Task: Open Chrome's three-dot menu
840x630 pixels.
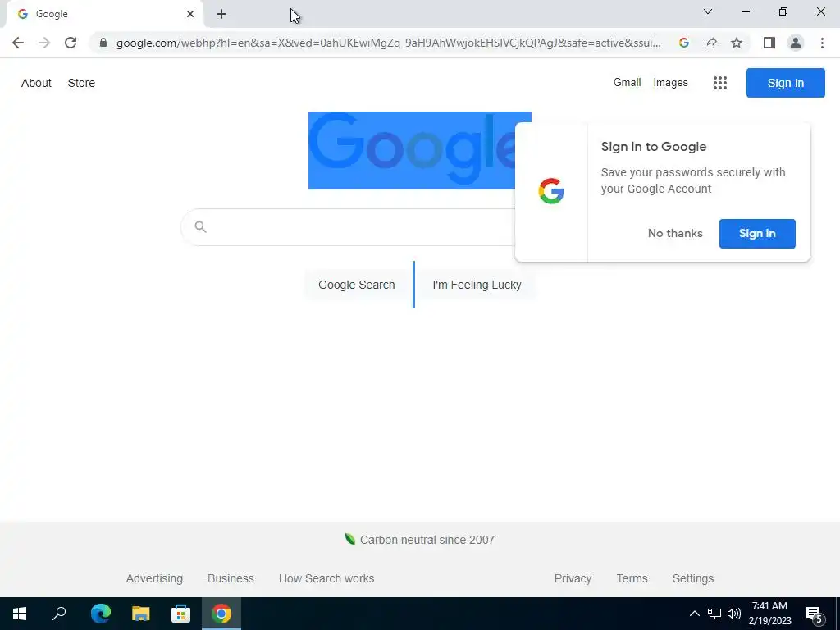Action: tap(822, 43)
